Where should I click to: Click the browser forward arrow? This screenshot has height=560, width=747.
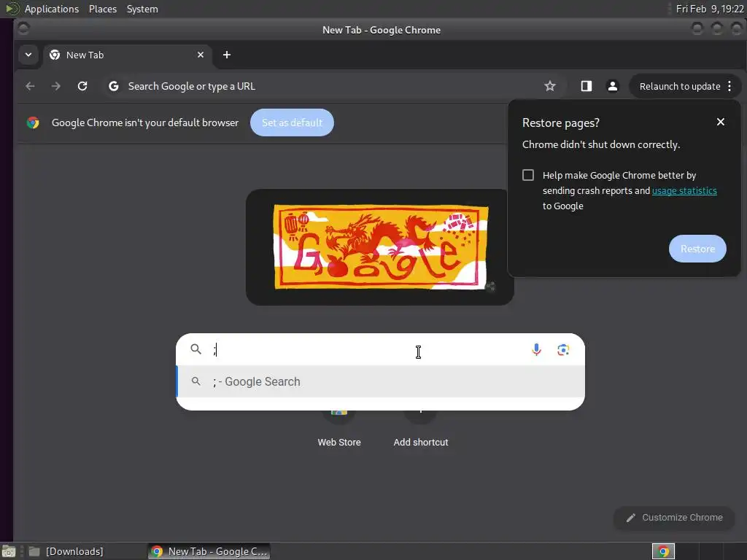[x=55, y=86]
